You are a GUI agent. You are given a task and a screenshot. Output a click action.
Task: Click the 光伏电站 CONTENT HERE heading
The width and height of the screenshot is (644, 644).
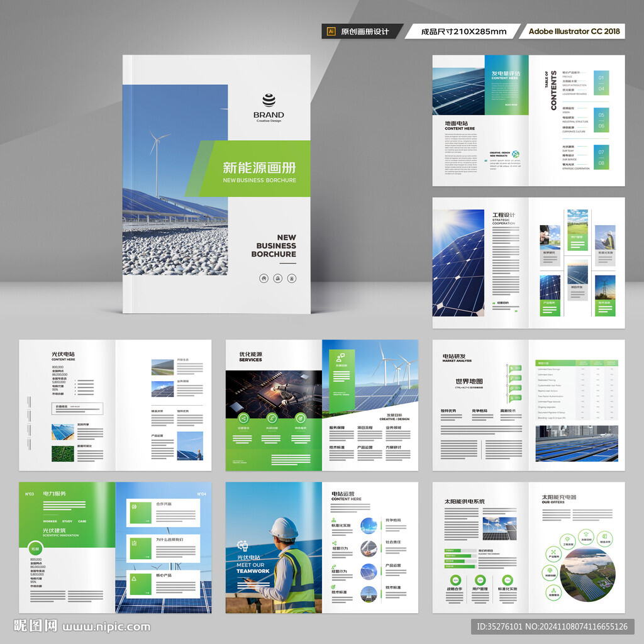64,356
